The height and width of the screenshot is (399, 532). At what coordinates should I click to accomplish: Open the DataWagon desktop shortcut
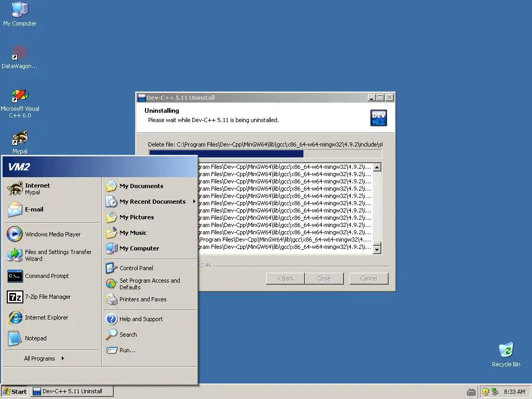coord(20,57)
